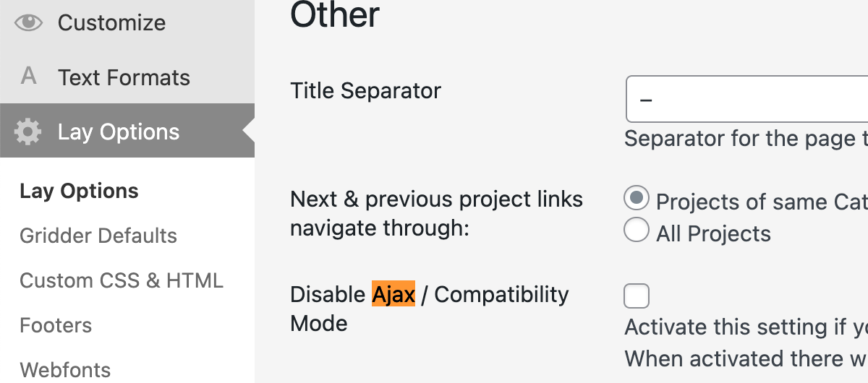Screen dimensions: 868x383
Task: Open the bold Lay Options submenu link
Action: tap(79, 191)
